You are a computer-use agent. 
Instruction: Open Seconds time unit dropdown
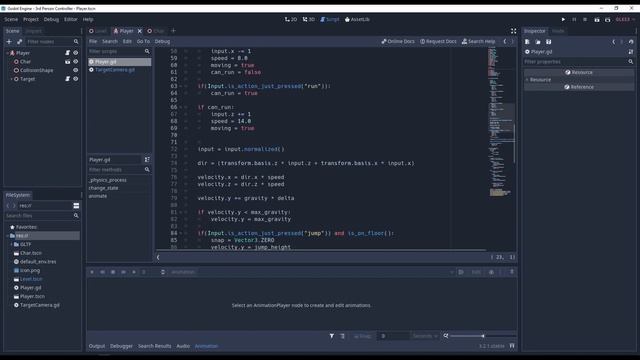tap(425, 336)
